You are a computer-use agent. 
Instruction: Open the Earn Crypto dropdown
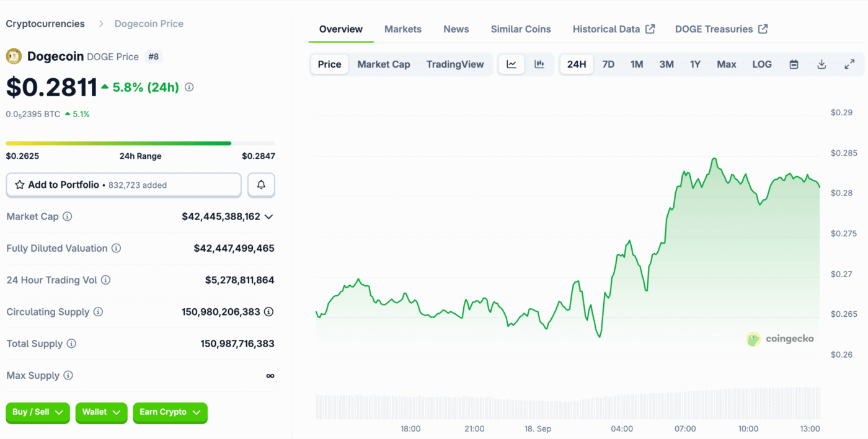pos(170,412)
